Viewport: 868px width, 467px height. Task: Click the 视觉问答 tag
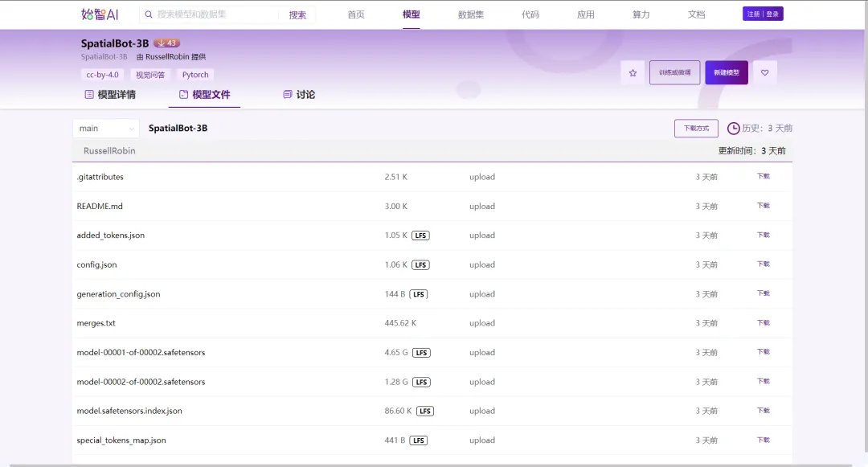[150, 75]
